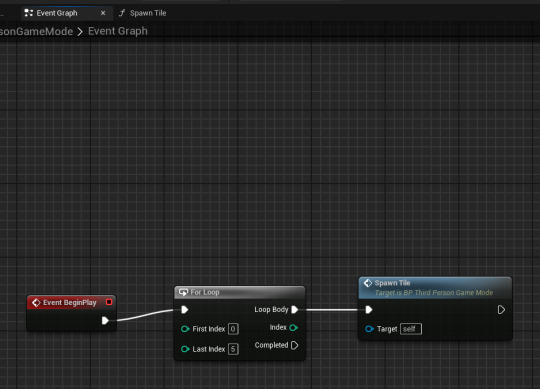Image resolution: width=540 pixels, height=389 pixels.
Task: Click the Event BeginPlay diamond icon
Action: tap(36, 303)
